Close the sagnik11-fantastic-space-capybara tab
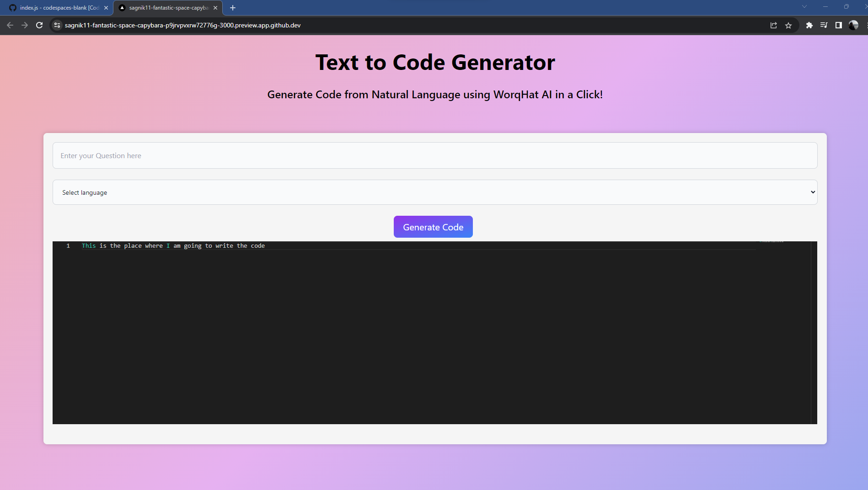The width and height of the screenshot is (868, 490). click(x=215, y=8)
